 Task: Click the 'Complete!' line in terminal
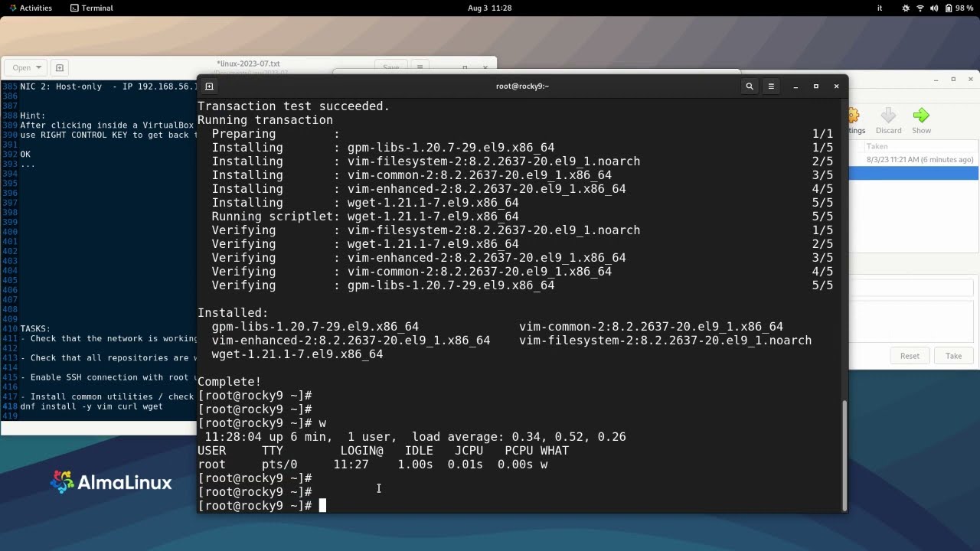230,382
